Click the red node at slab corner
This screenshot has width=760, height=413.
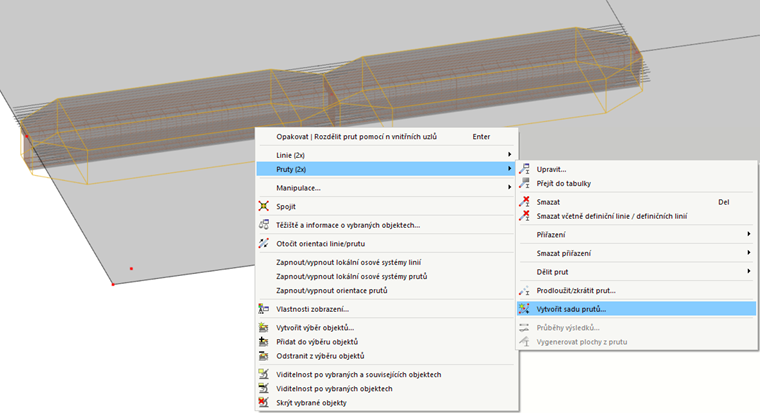pyautogui.click(x=113, y=285)
